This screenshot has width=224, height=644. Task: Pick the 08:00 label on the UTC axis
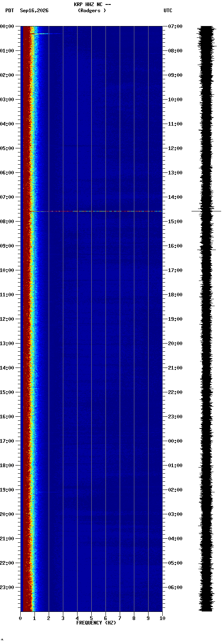[175, 51]
